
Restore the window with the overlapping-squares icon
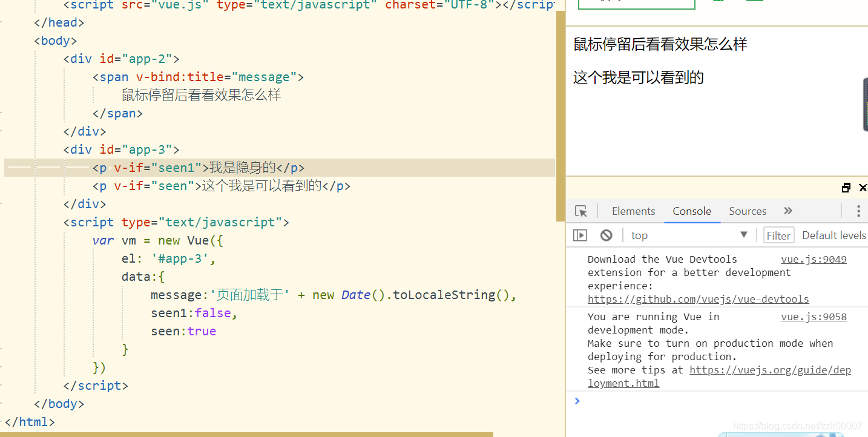pos(846,188)
